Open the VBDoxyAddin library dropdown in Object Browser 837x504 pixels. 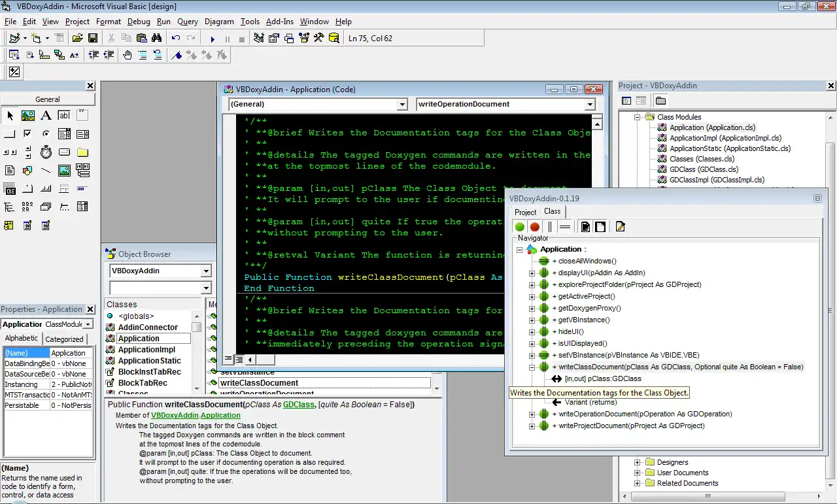206,271
